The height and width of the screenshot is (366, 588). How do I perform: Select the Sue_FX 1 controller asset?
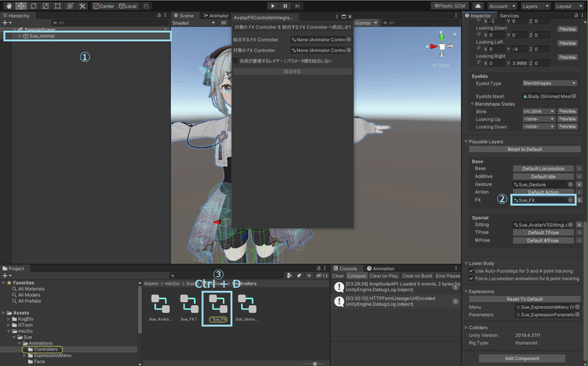(189, 308)
